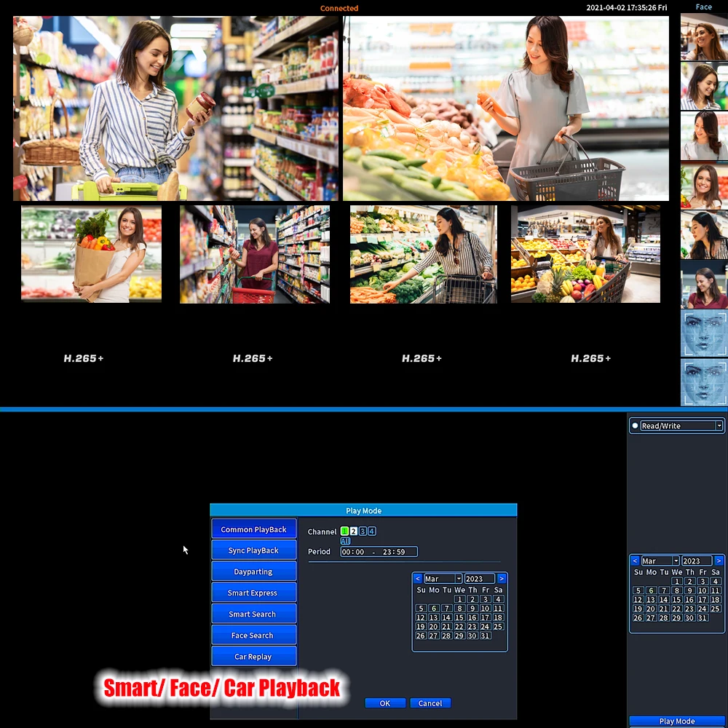Select camera view of woman holding jar
This screenshot has height=728, width=728.
pyautogui.click(x=175, y=108)
